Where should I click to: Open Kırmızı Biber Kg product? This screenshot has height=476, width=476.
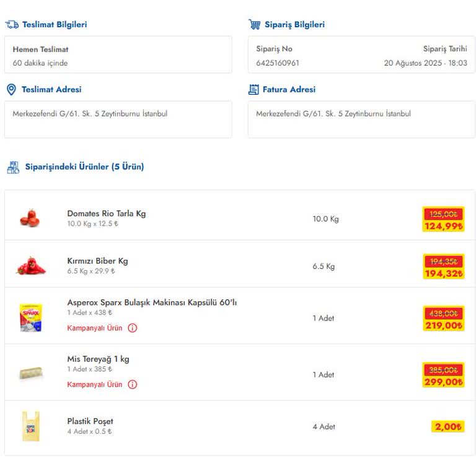[97, 261]
